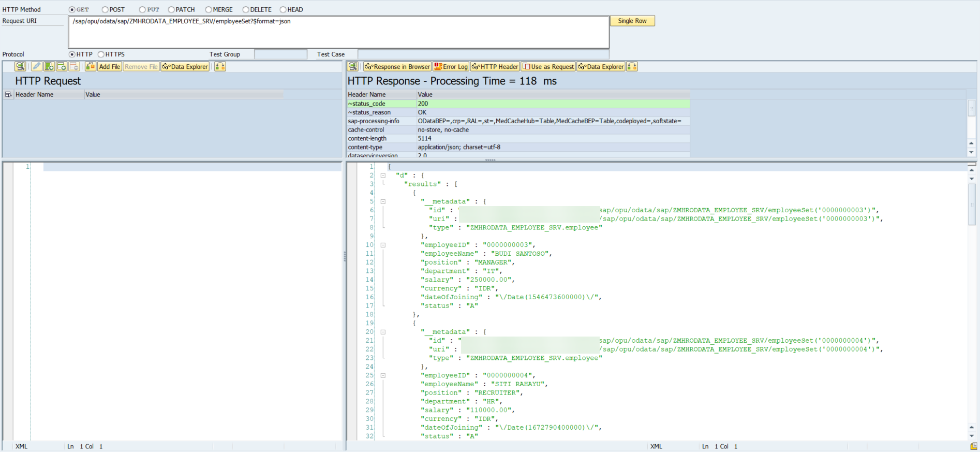Viewport: 980px width, 452px height.
Task: Choose the HTTPS protocol option
Action: 101,54
